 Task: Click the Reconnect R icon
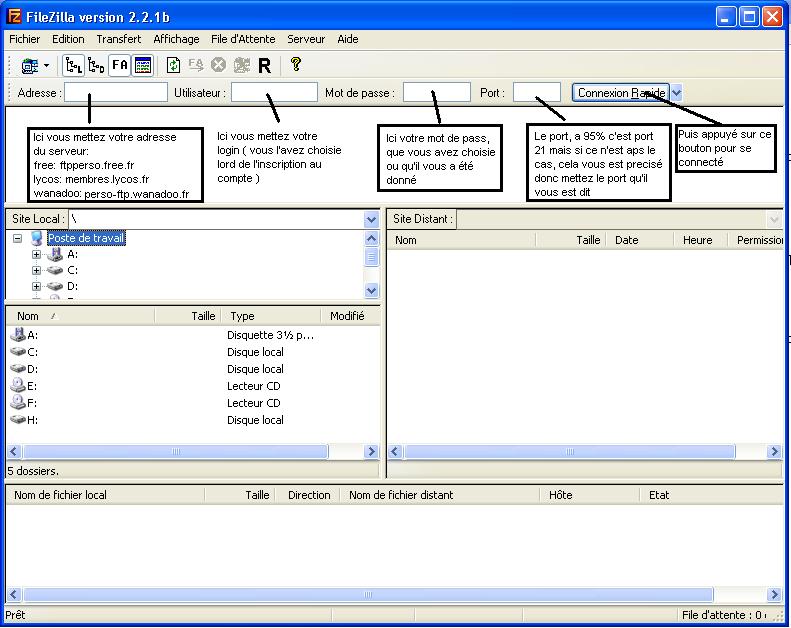264,66
